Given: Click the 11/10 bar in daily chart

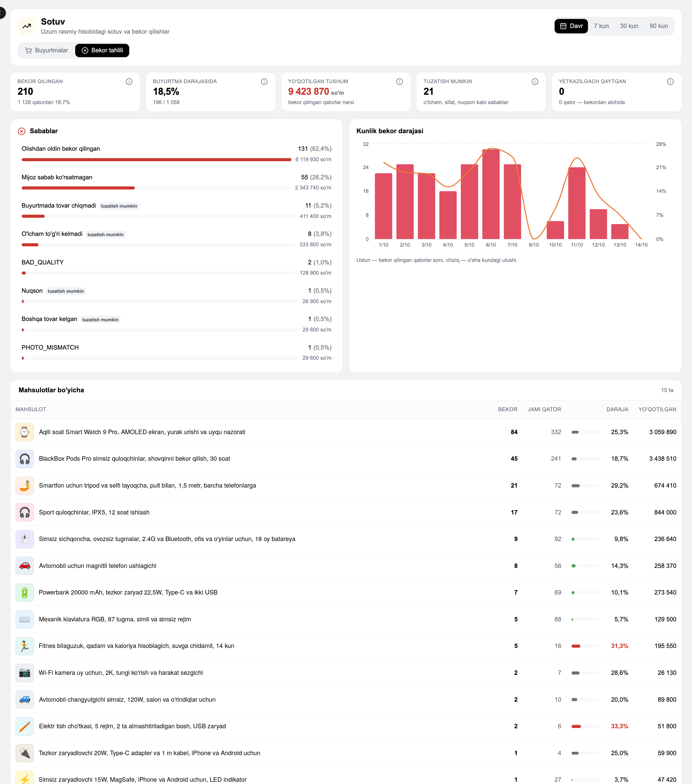Looking at the screenshot, I should [x=577, y=203].
